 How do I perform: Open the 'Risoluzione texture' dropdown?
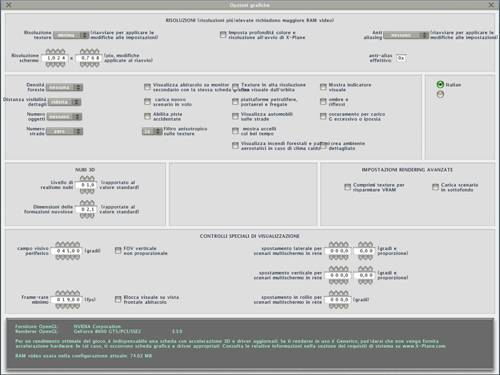pyautogui.click(x=71, y=35)
